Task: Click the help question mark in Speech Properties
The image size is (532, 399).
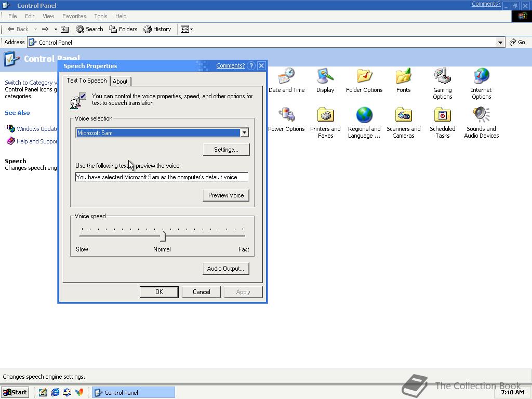Action: click(251, 66)
